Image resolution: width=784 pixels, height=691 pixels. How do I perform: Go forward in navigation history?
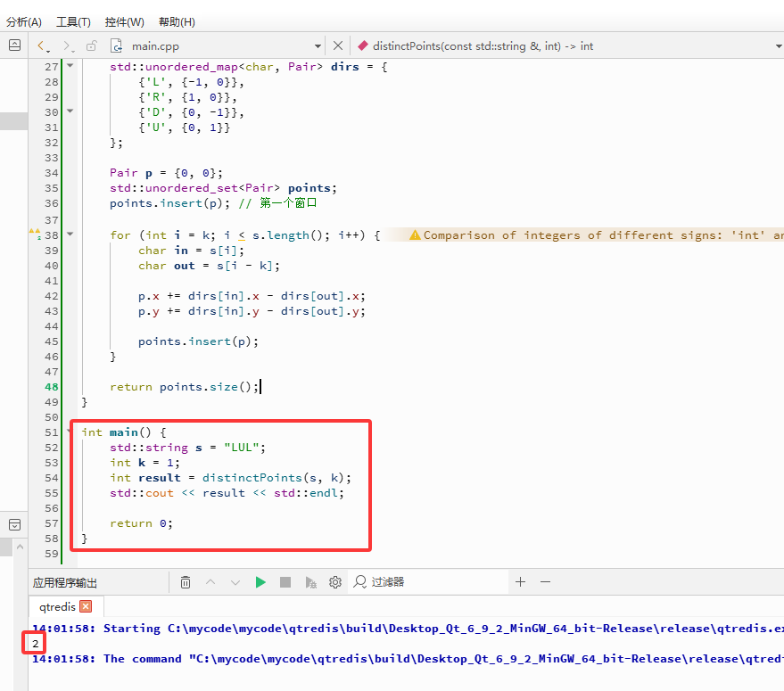tap(68, 46)
